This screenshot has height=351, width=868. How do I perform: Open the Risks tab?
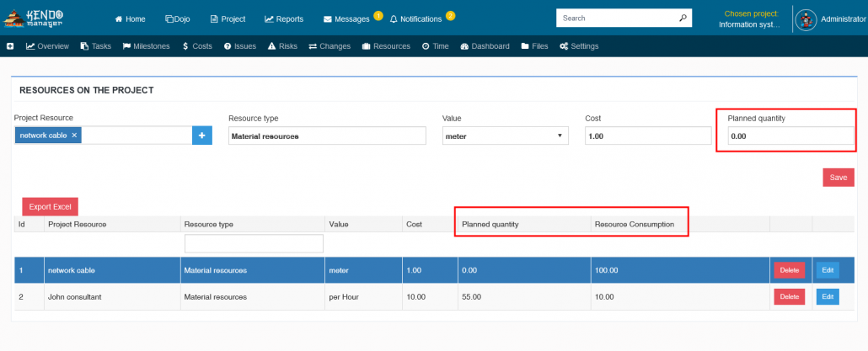tap(283, 46)
